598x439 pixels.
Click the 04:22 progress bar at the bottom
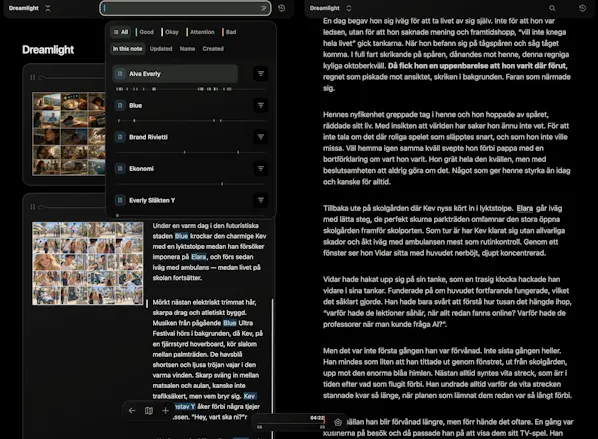click(x=291, y=422)
